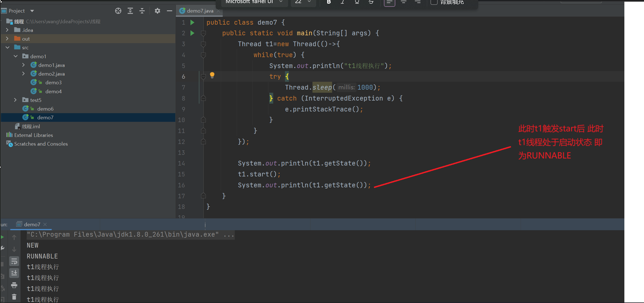
Task: Click the Bold formatting button
Action: tap(329, 2)
